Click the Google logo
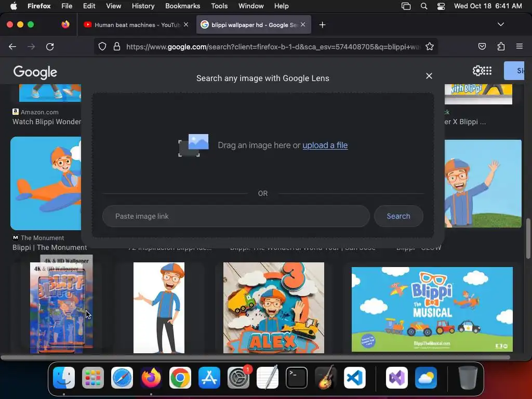 click(35, 72)
